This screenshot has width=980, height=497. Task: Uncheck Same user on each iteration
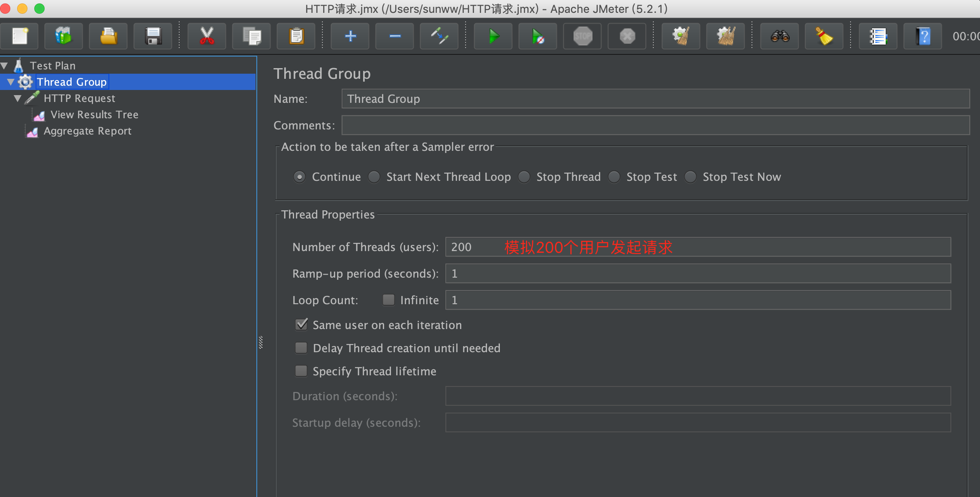(x=301, y=325)
